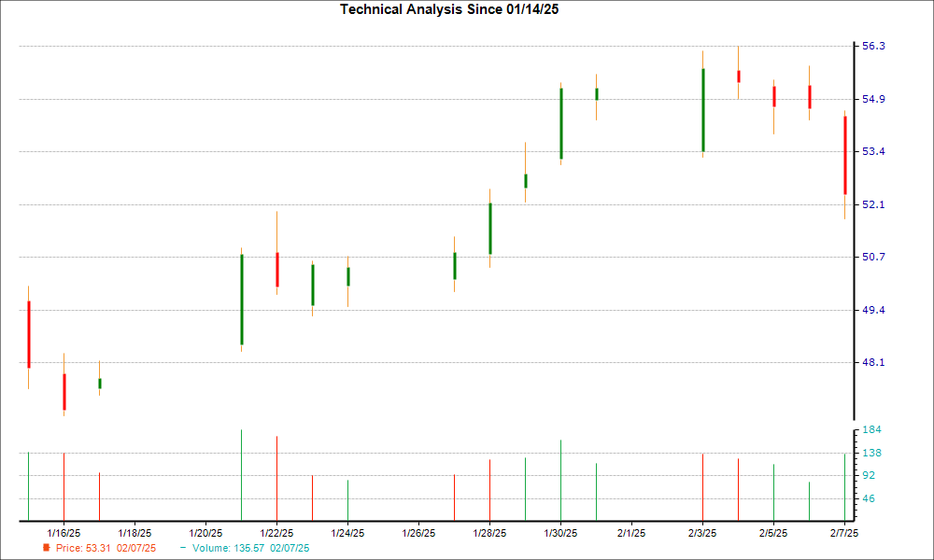Image resolution: width=934 pixels, height=560 pixels.
Task: Click the 52.1 price axis label
Action: click(873, 204)
